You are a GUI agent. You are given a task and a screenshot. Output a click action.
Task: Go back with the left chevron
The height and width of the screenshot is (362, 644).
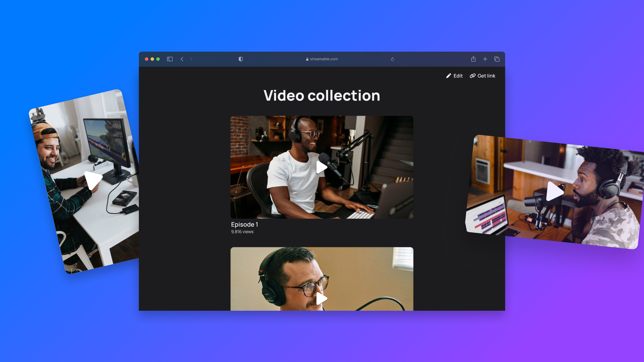(182, 59)
